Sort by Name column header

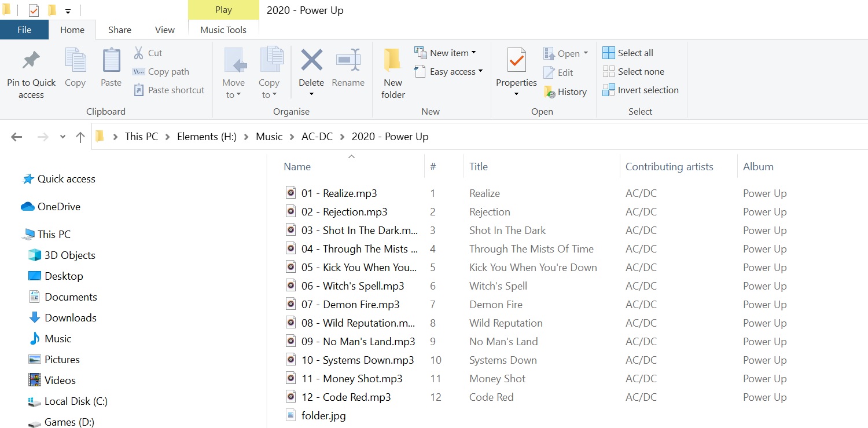click(297, 167)
